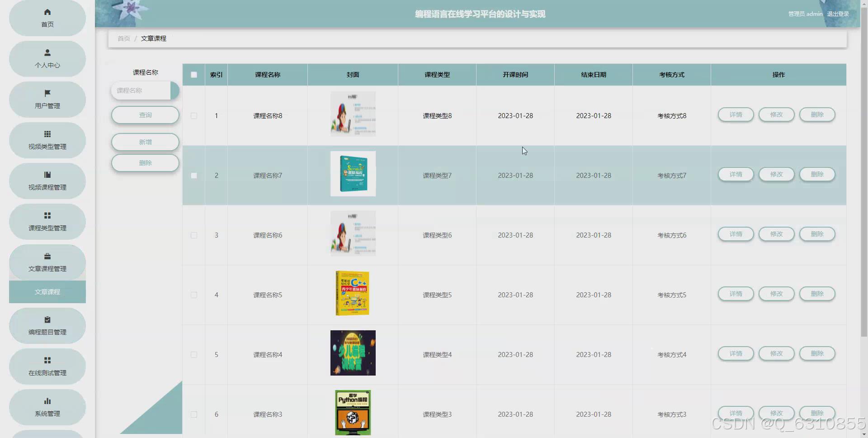This screenshot has width=868, height=438.
Task: Toggle the select-all checkbox in table header
Action: point(194,75)
